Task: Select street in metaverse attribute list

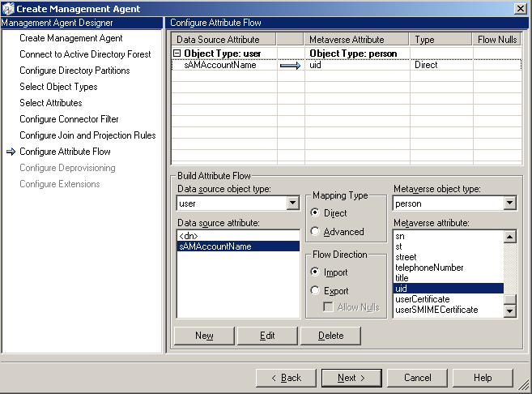Action: pyautogui.click(x=449, y=257)
